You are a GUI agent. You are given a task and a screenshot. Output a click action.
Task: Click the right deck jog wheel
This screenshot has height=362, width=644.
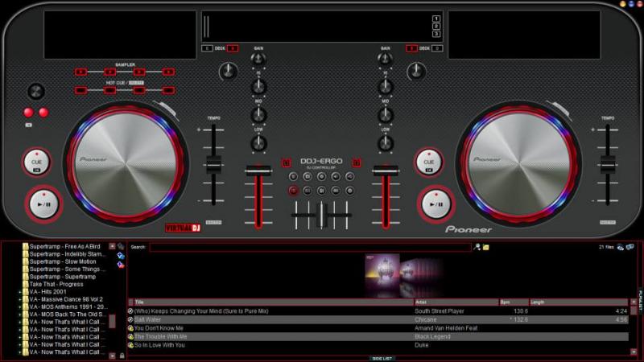518,165
